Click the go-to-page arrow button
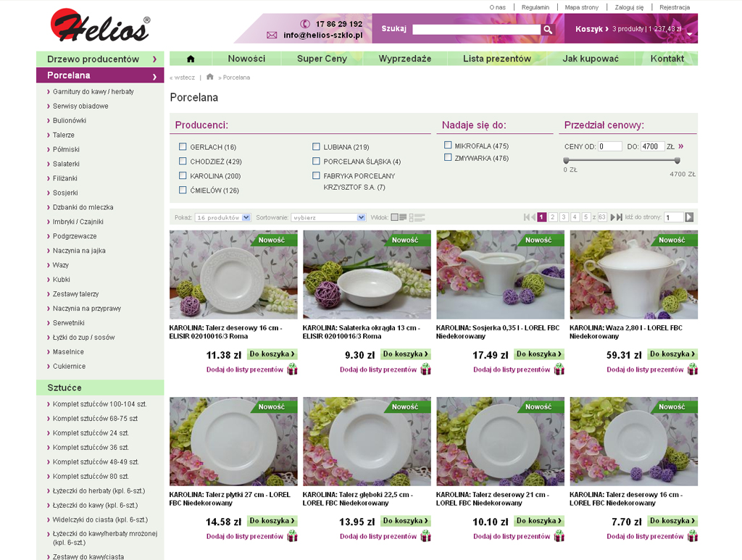Screen dimensions: 742x560 click(689, 217)
